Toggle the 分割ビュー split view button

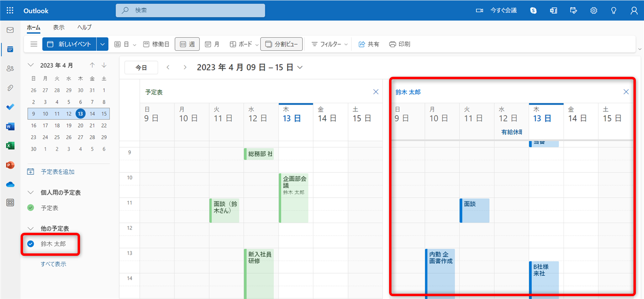281,44
